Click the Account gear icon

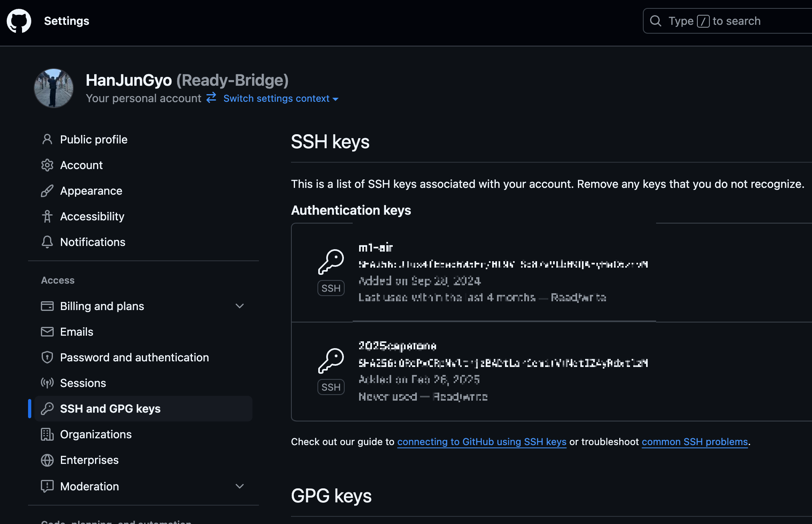pos(47,165)
